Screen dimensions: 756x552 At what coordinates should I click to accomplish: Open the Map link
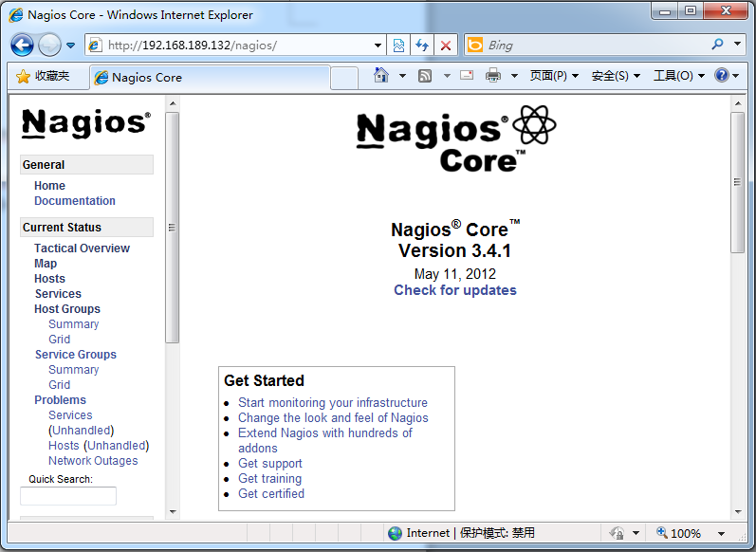pos(46,264)
